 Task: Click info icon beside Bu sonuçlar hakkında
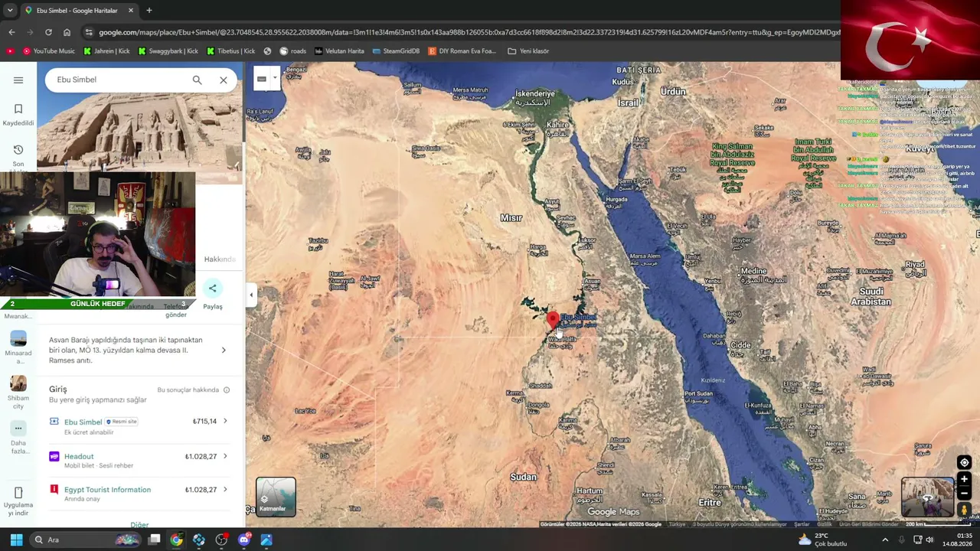227,390
